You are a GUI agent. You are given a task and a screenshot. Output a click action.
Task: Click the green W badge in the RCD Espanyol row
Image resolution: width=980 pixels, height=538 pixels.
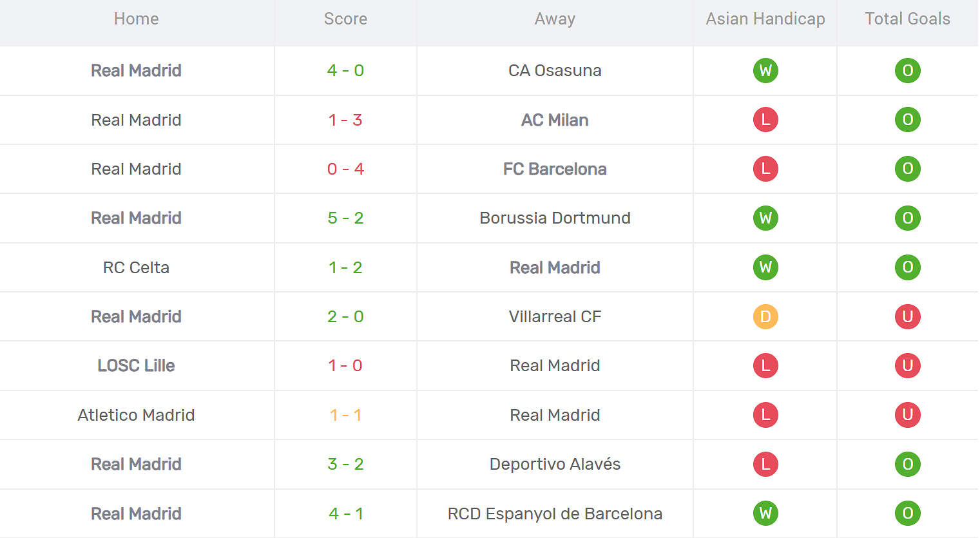point(765,514)
